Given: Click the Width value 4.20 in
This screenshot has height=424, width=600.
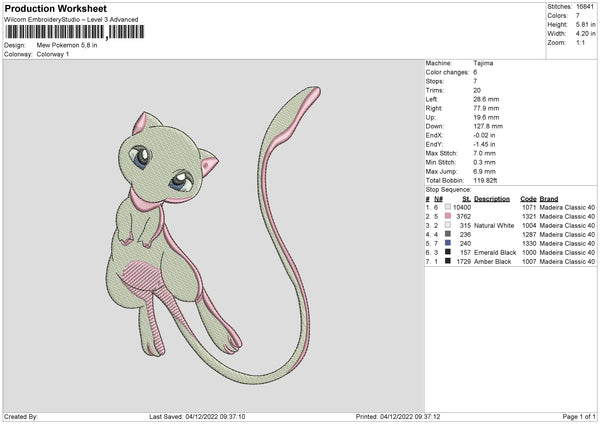Looking at the screenshot, I should [586, 34].
